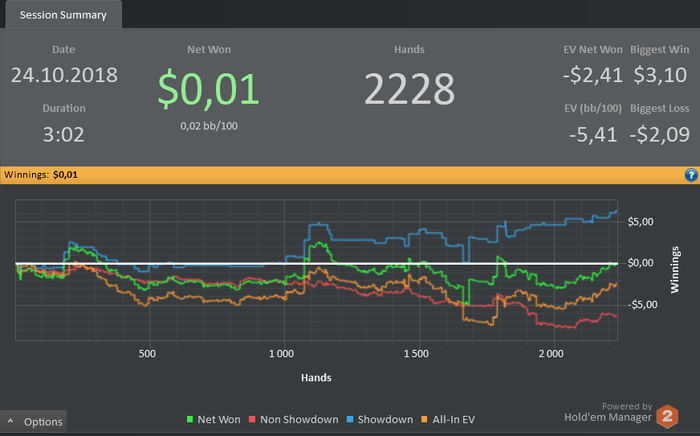The height and width of the screenshot is (436, 700).
Task: Click the 1 000 hands axis label
Action: [281, 353]
